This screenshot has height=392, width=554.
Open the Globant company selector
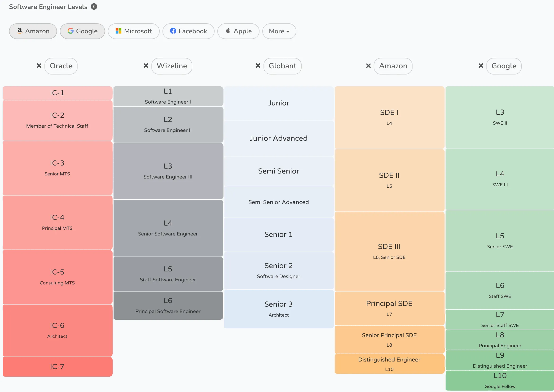point(282,66)
